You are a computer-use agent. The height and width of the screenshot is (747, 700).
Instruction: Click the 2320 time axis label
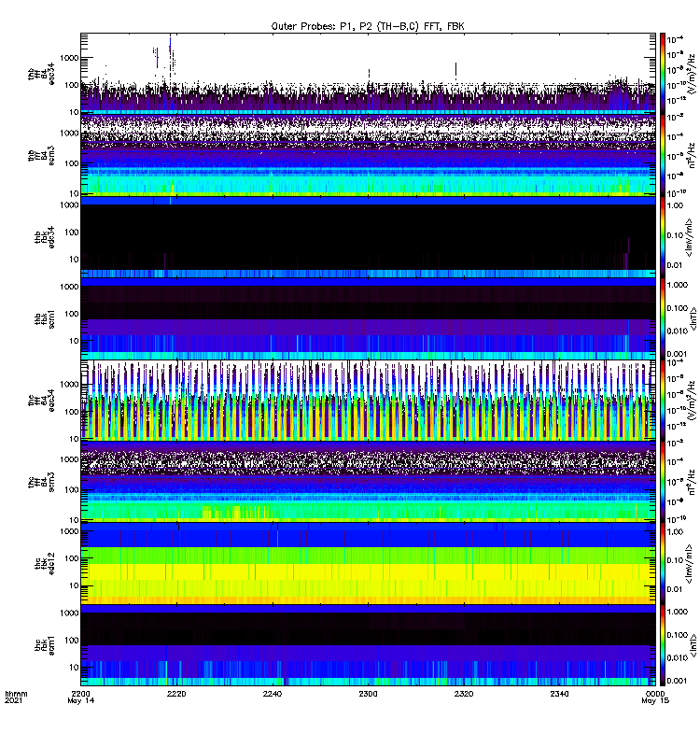464,694
